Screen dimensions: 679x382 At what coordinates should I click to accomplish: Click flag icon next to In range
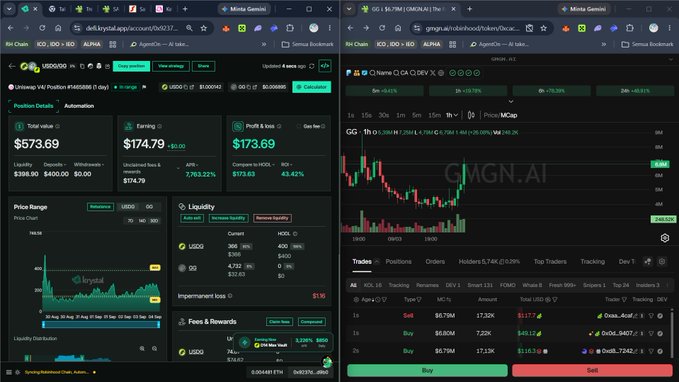point(144,87)
